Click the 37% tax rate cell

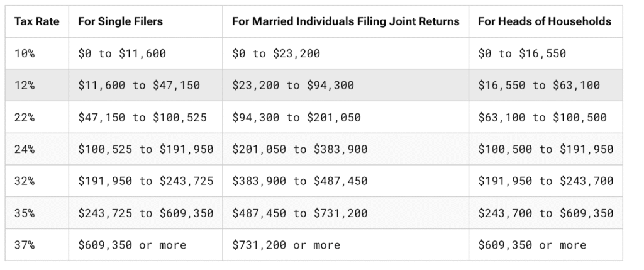[25, 245]
